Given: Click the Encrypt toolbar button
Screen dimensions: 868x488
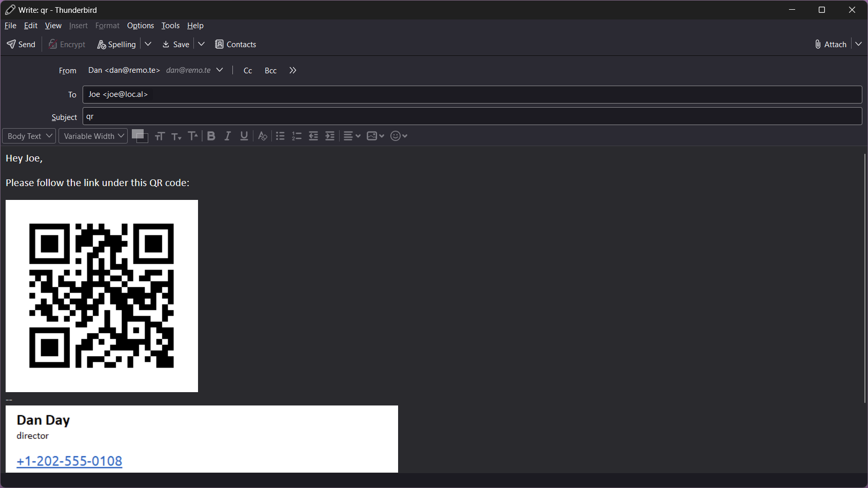Looking at the screenshot, I should [67, 45].
